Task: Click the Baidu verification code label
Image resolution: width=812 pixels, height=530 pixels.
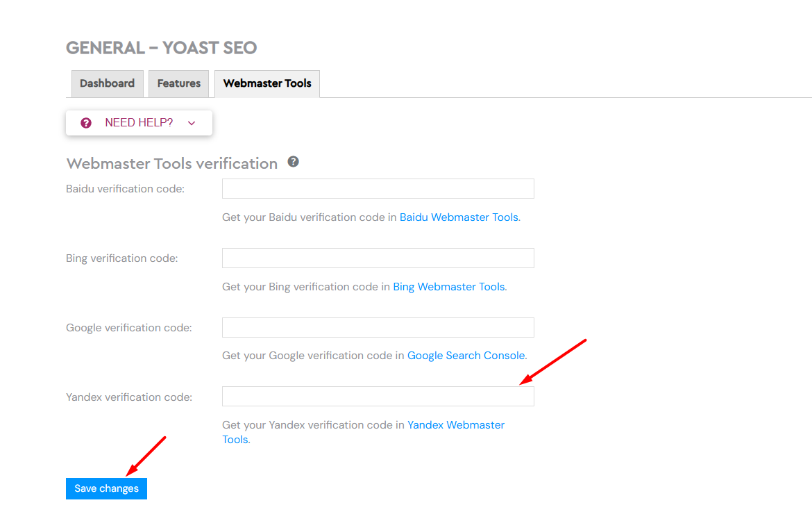Action: coord(126,188)
